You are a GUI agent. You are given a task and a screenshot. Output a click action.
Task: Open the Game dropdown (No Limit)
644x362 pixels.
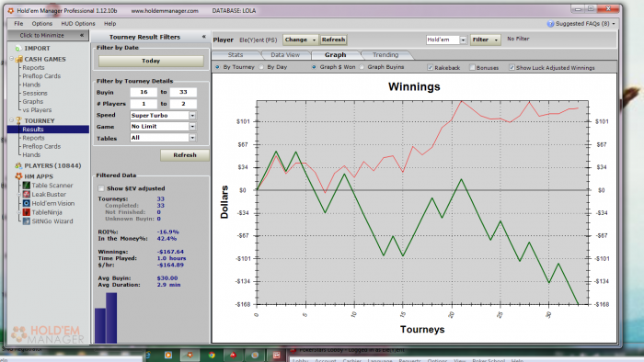click(x=192, y=127)
